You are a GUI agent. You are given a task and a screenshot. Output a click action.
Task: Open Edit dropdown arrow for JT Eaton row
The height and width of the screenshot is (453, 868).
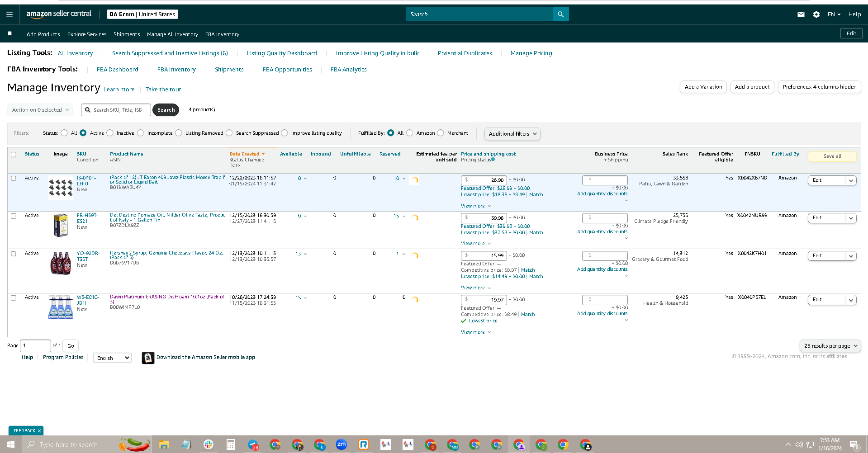851,180
